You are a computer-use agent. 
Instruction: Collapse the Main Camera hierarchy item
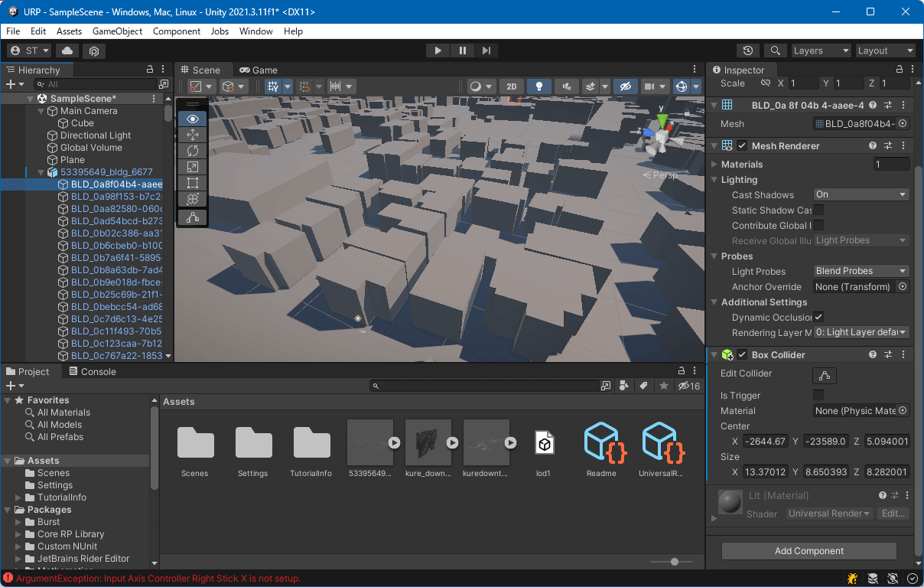(42, 111)
